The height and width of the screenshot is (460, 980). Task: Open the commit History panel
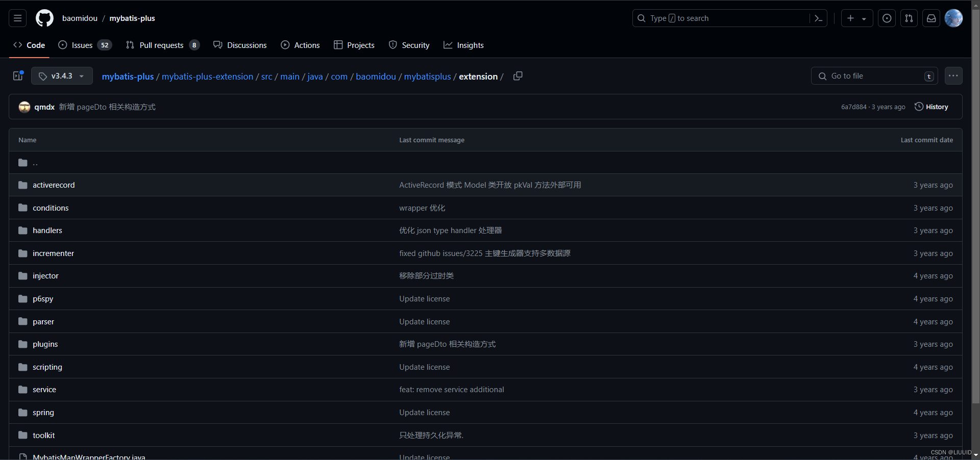(x=931, y=107)
